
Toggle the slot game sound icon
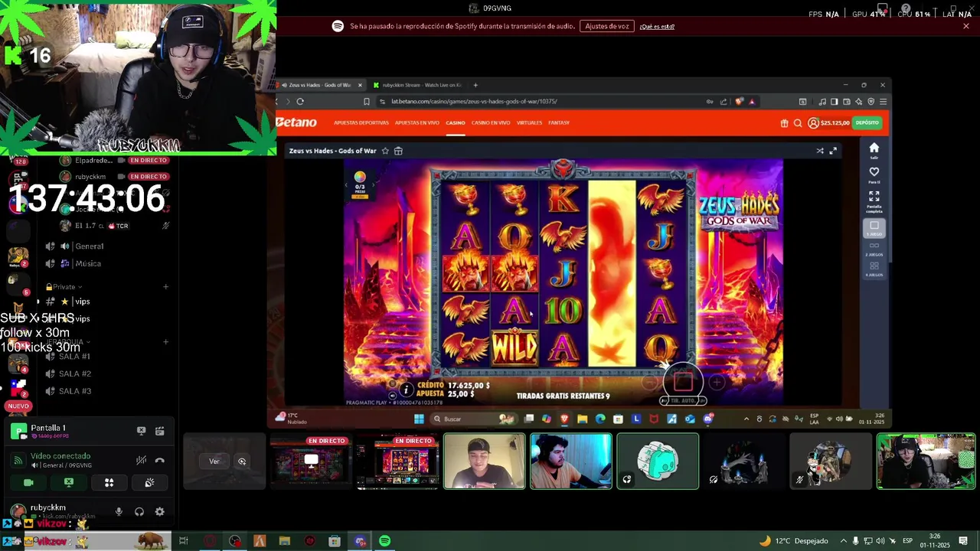point(393,396)
